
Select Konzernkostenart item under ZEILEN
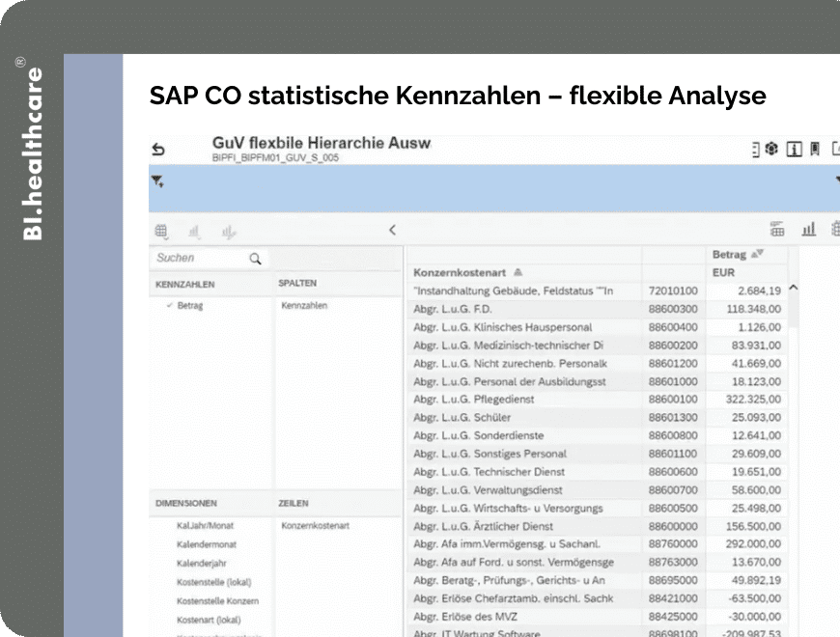tap(316, 526)
